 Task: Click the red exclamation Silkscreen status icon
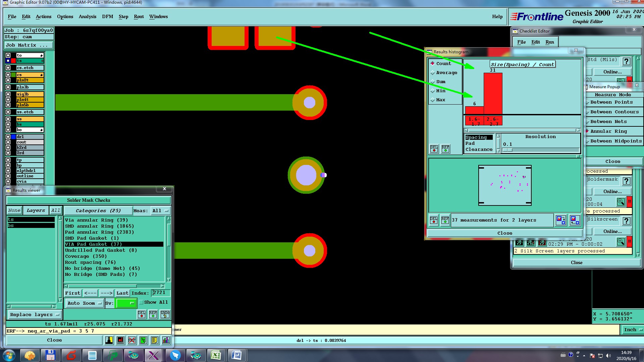629,242
